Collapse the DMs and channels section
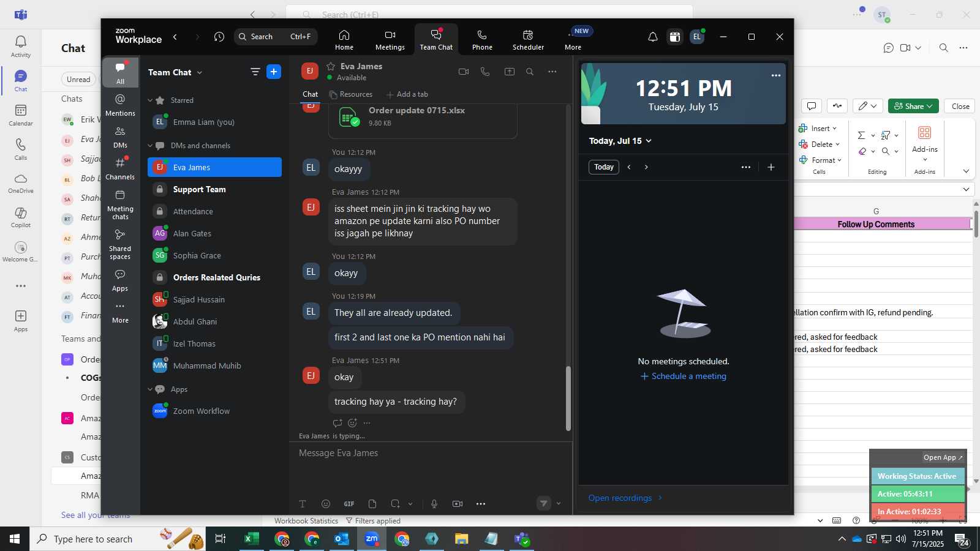 pyautogui.click(x=150, y=146)
